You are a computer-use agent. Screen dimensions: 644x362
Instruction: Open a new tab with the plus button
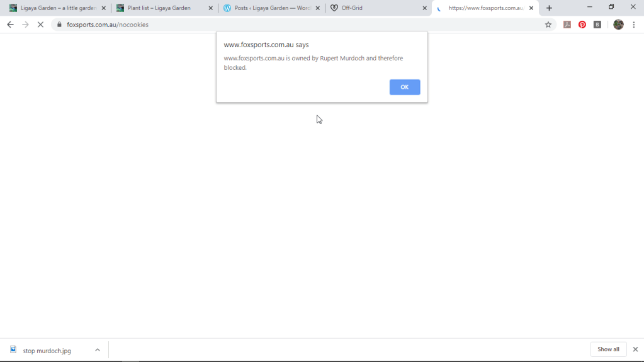[549, 8]
